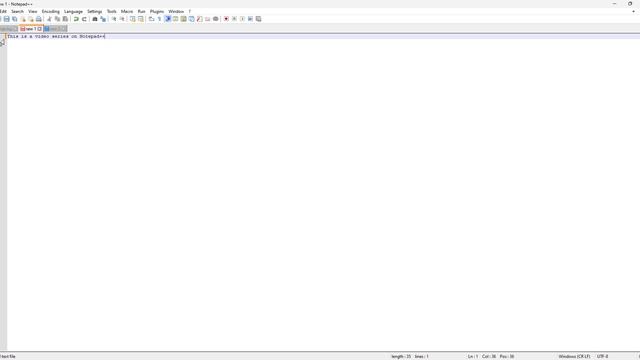
Task: Toggle Word Wrap toolbar icon
Action: click(151, 19)
